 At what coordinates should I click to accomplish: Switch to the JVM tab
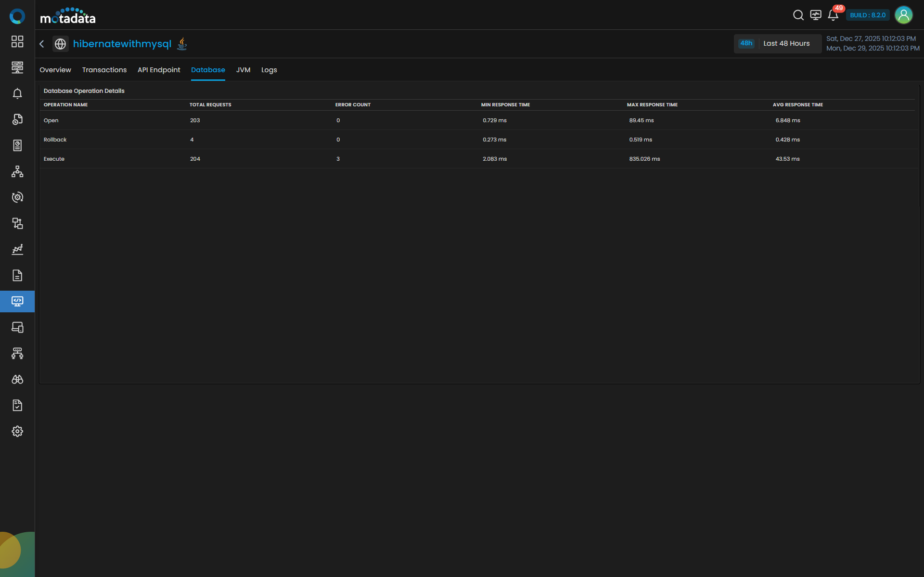click(243, 70)
